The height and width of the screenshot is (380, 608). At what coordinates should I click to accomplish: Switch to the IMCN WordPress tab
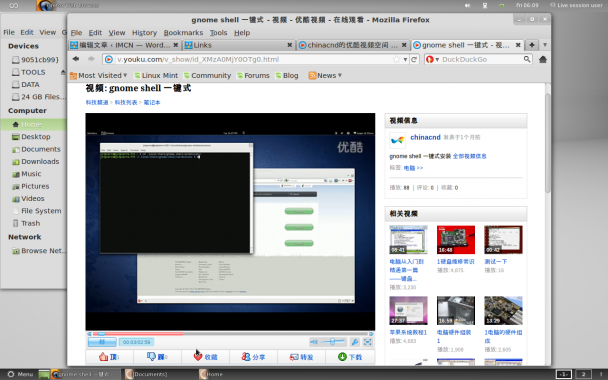point(124,45)
